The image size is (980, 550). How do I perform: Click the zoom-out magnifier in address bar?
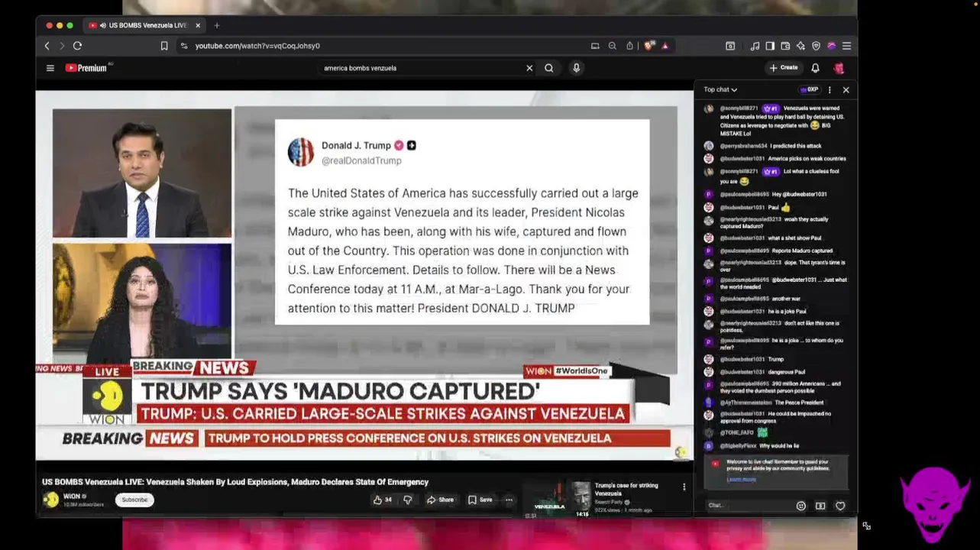(x=612, y=46)
